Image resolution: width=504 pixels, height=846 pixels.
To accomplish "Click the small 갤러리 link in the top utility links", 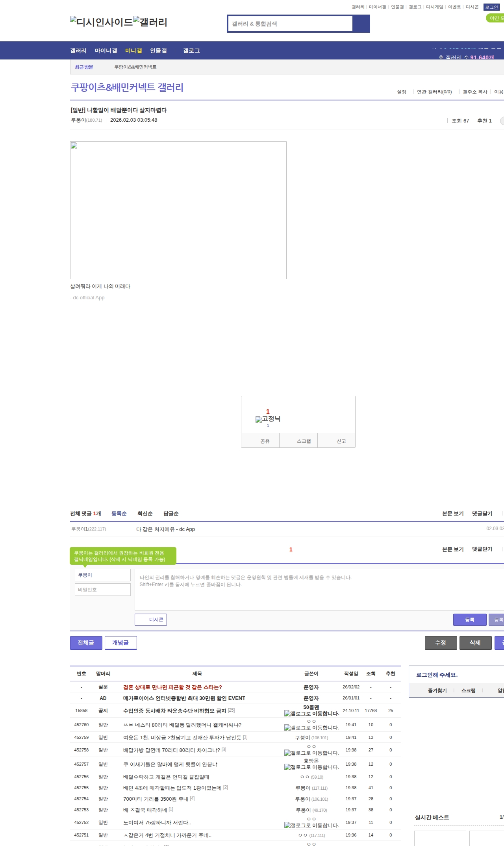I will 358,7.
